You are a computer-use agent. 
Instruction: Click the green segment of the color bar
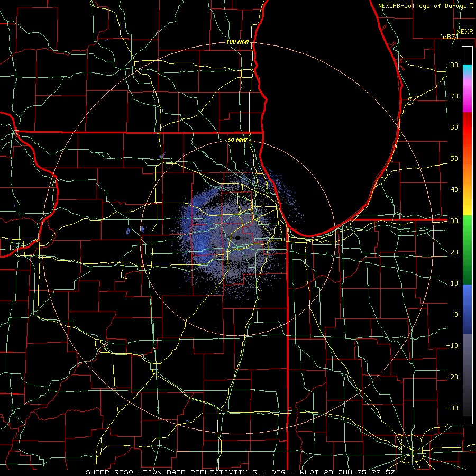pyautogui.click(x=467, y=249)
